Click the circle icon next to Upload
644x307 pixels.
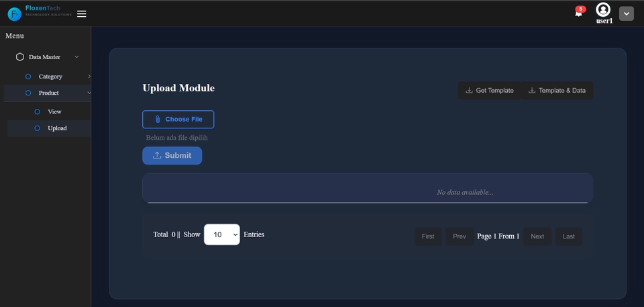click(38, 128)
